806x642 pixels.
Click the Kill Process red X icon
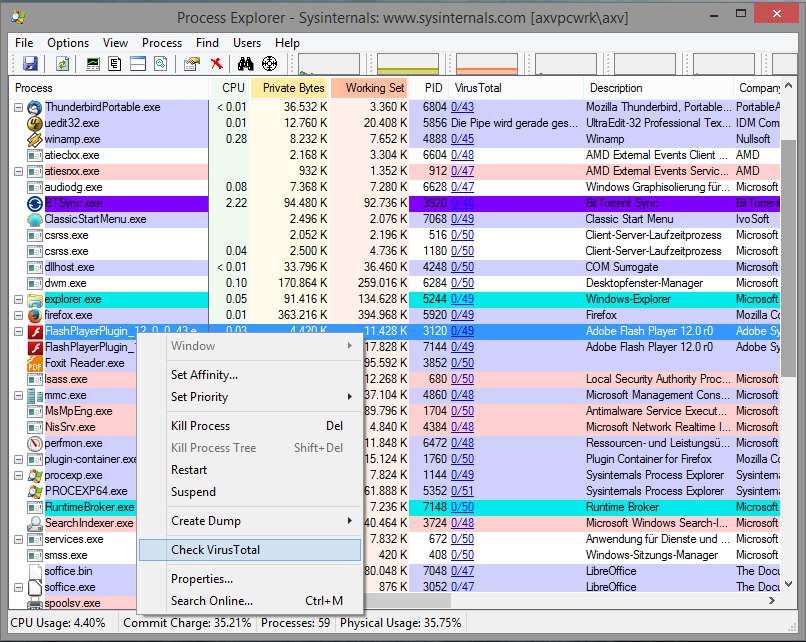pyautogui.click(x=215, y=64)
